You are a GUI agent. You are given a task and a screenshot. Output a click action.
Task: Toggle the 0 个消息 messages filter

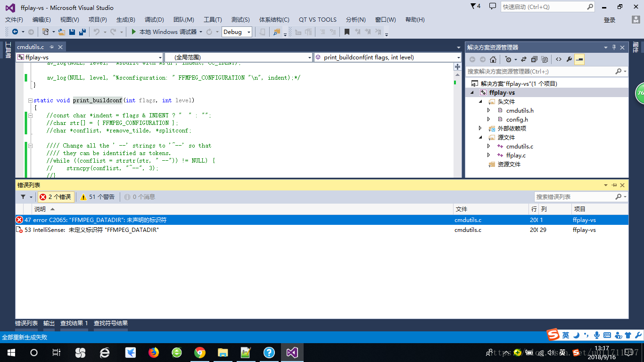pyautogui.click(x=140, y=197)
